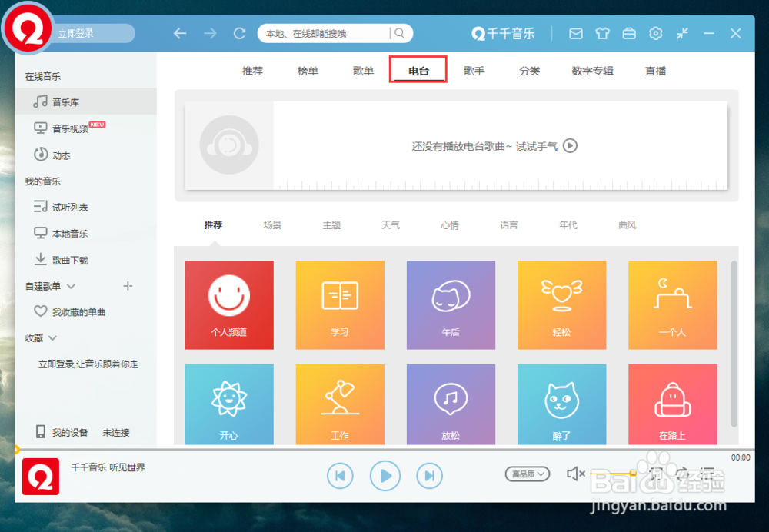
Task: Change the player skin via shirt icon
Action: click(602, 33)
